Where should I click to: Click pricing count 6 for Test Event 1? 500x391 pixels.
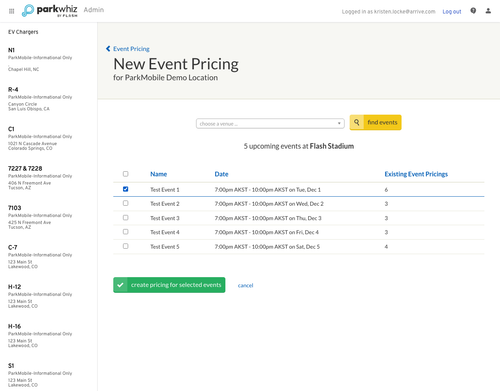click(386, 190)
